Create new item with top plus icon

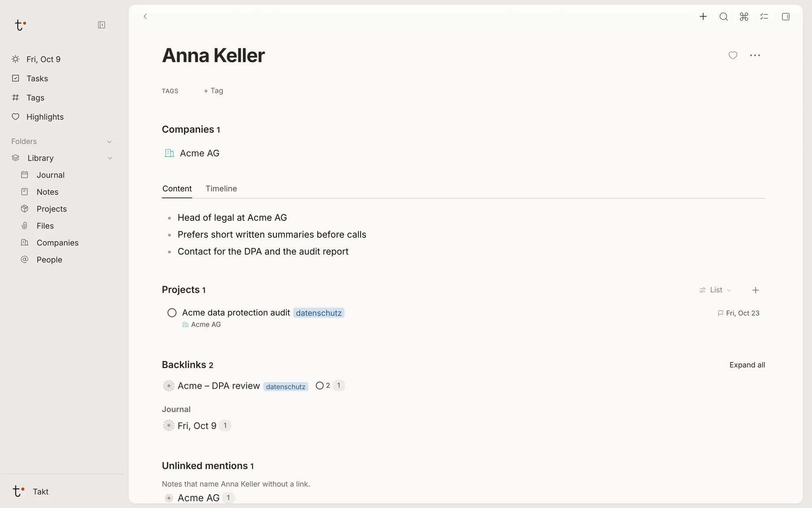click(x=703, y=16)
